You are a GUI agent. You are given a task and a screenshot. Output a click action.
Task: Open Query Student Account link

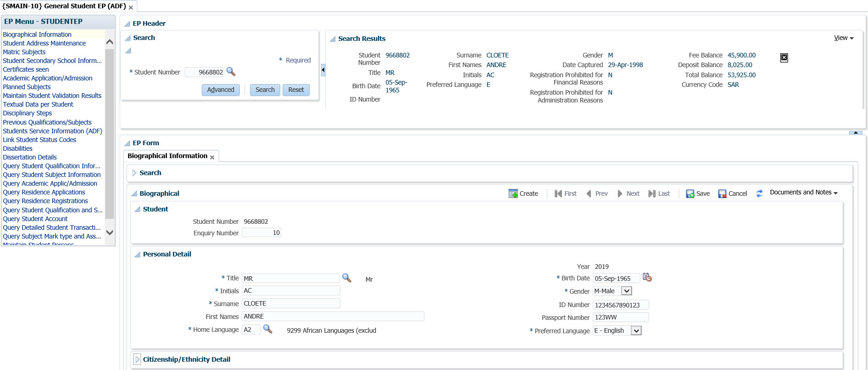(35, 219)
